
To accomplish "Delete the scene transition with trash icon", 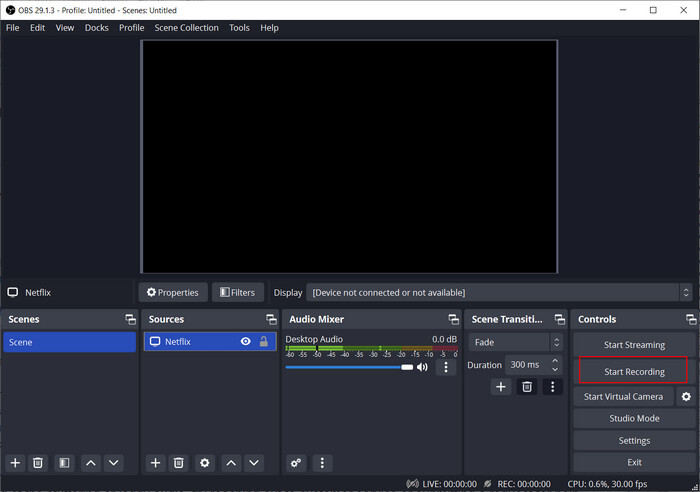I will point(527,387).
